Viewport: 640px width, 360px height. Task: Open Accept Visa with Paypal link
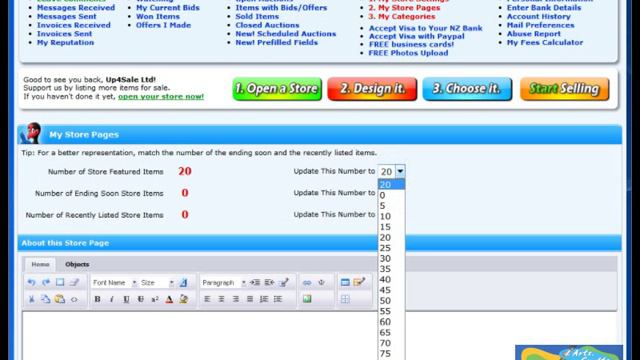click(416, 36)
